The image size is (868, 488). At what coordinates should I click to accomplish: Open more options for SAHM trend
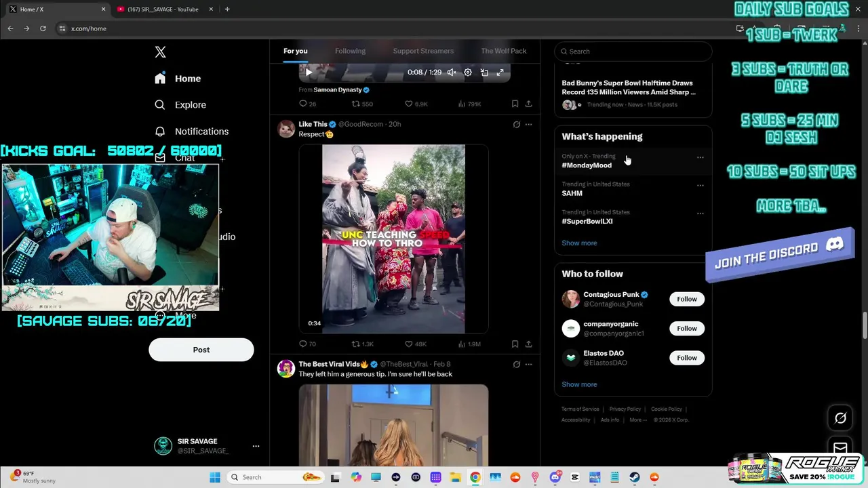(700, 185)
